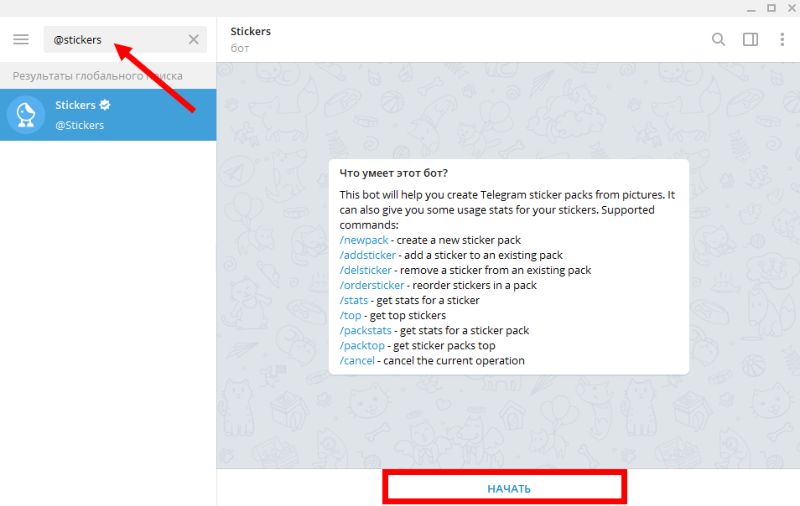Clear the search field with the X icon
Image resolution: width=800 pixels, height=506 pixels.
click(193, 39)
